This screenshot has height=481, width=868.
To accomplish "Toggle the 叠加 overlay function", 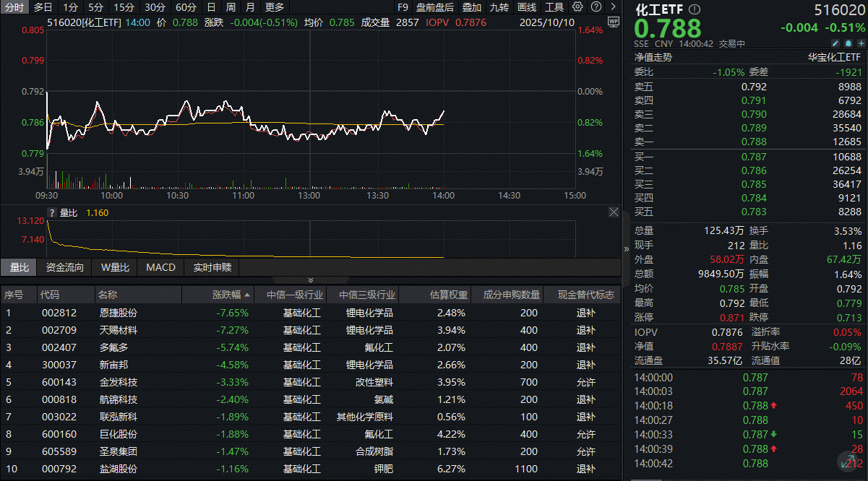I will (x=471, y=6).
